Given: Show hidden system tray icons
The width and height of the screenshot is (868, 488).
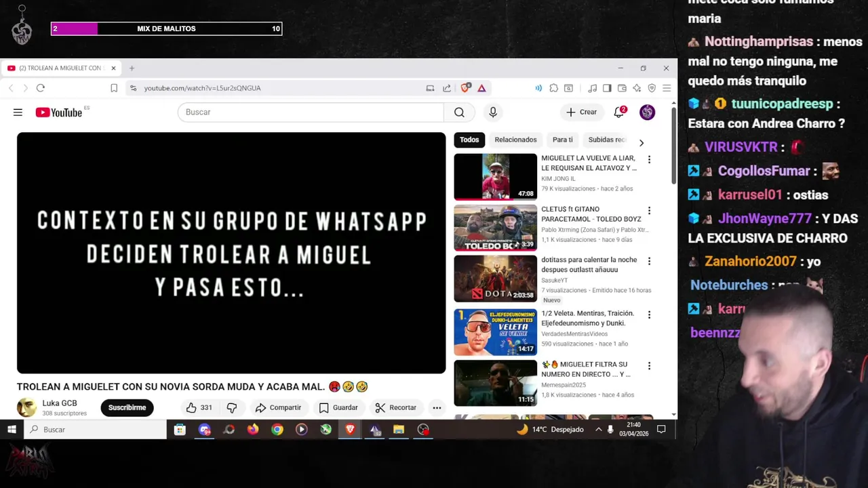Looking at the screenshot, I should click(x=598, y=429).
